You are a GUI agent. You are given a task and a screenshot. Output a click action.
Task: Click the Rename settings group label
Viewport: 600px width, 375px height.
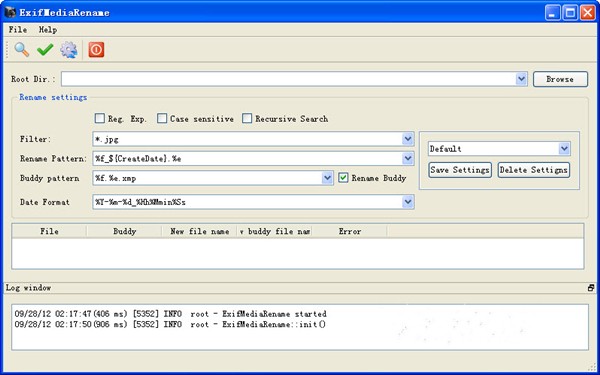(53, 97)
